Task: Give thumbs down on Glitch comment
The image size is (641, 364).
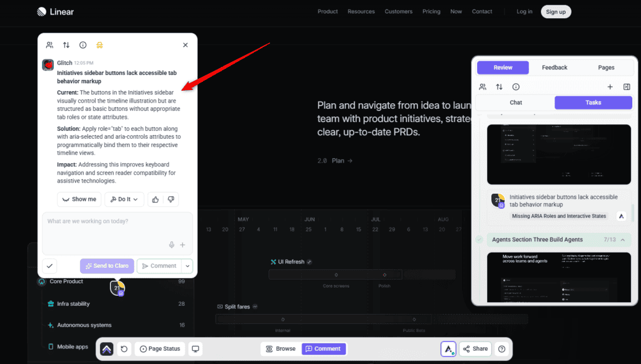Action: 171,200
